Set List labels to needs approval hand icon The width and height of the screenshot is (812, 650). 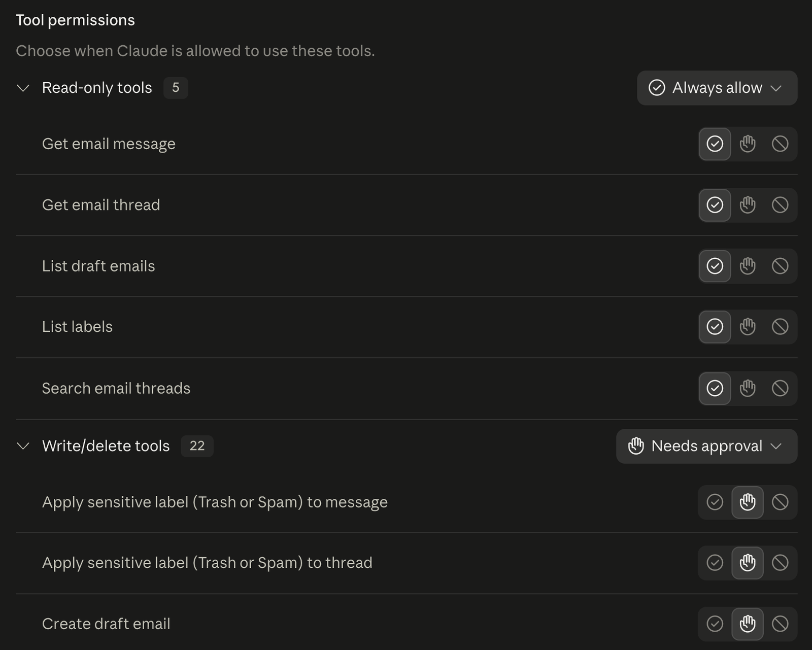click(748, 327)
